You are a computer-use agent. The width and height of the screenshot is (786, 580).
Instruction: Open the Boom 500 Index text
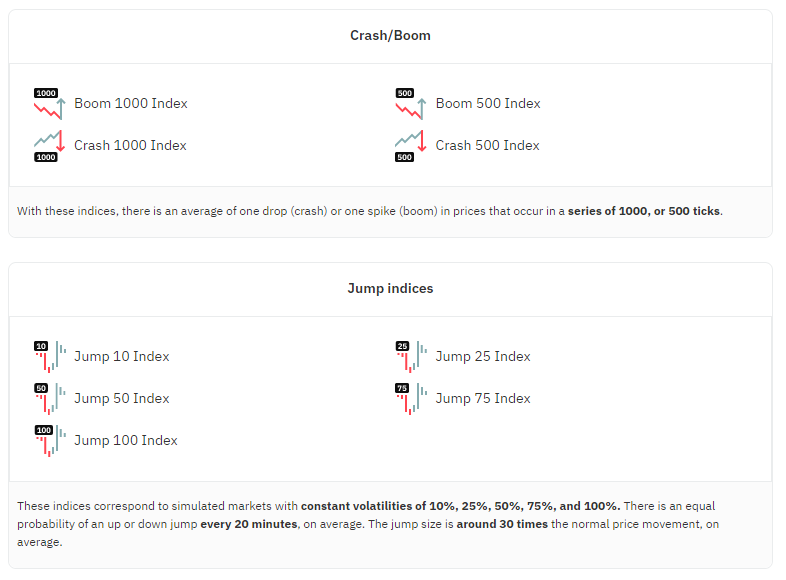[488, 103]
